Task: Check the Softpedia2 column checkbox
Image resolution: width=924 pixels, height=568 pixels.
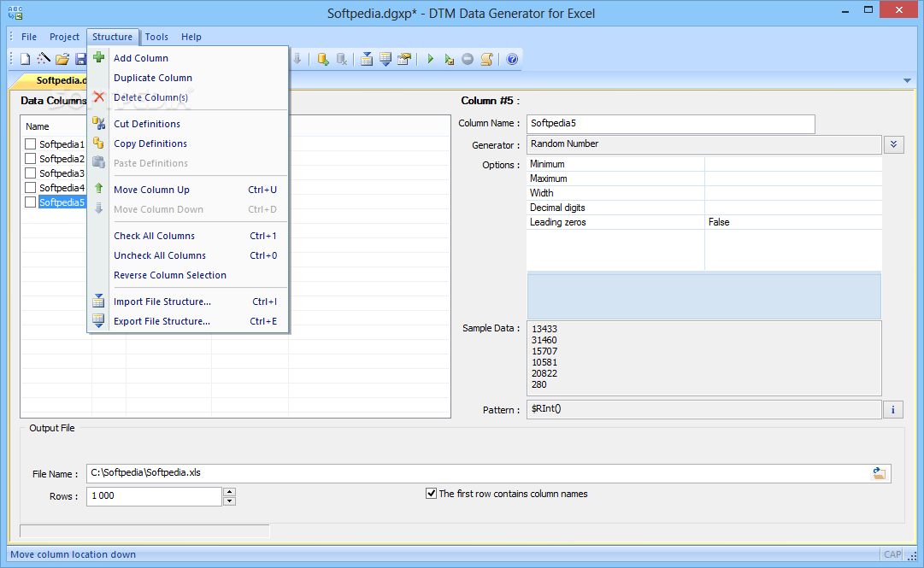Action: click(31, 158)
